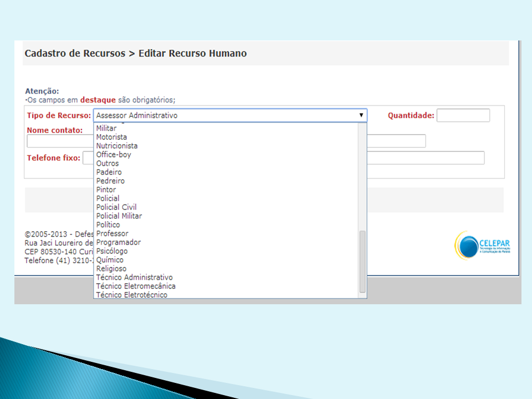Screen dimensions: 532x399
Task: Click the Quantidade input field
Action: [x=463, y=115]
